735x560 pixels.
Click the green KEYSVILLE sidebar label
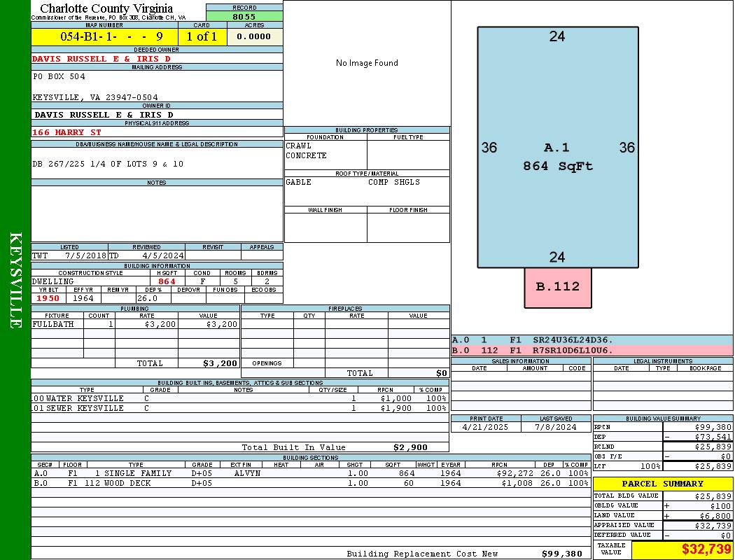(15, 280)
